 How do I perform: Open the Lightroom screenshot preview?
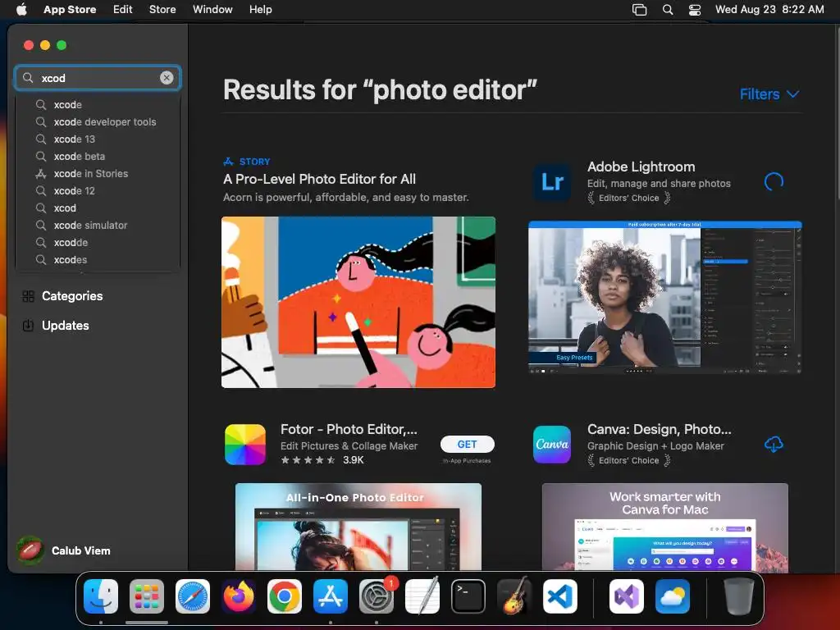click(664, 297)
